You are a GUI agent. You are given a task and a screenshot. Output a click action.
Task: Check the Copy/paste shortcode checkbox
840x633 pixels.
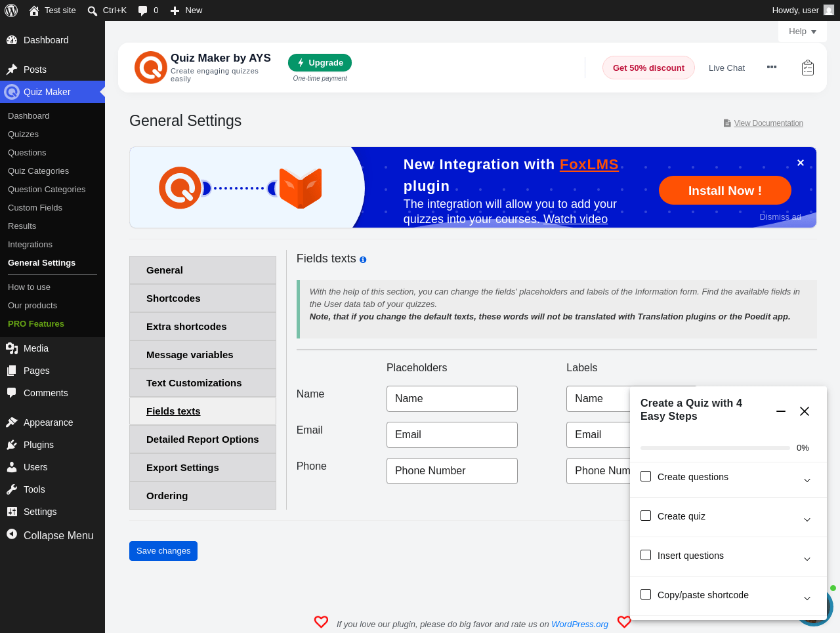tap(646, 594)
